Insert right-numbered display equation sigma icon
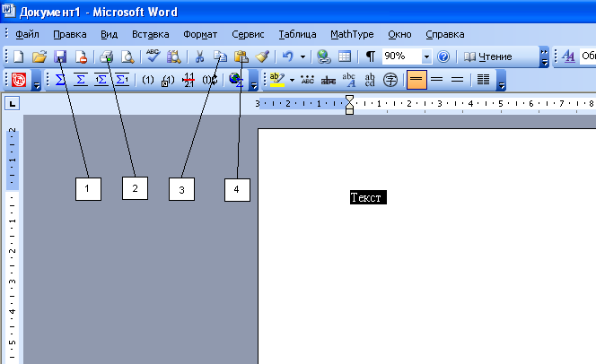The height and width of the screenshot is (364, 596). click(x=122, y=80)
